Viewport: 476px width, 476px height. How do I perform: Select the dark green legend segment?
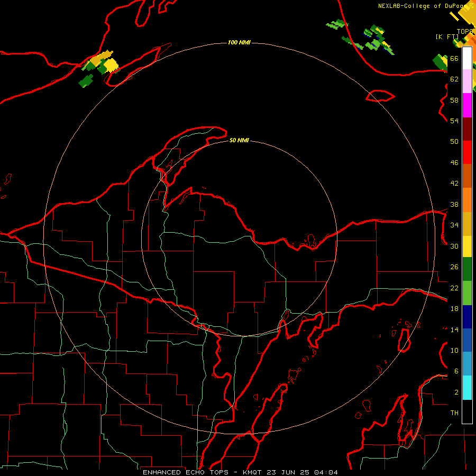point(467,269)
